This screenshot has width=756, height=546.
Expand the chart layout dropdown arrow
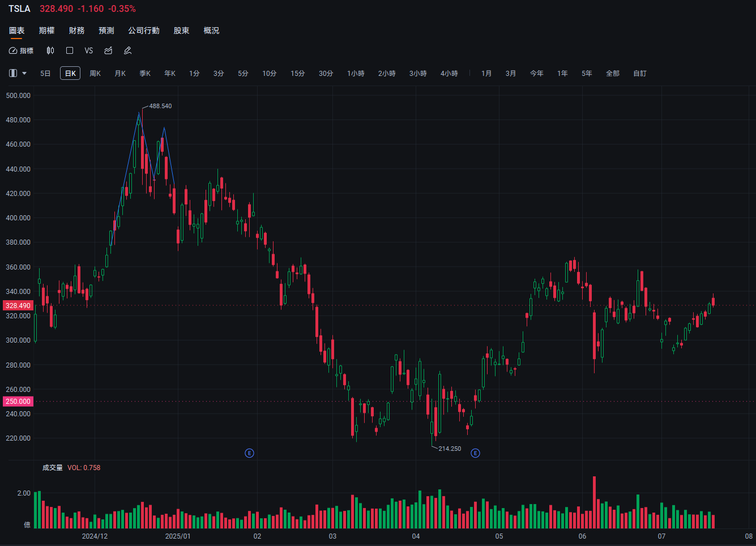[24, 73]
